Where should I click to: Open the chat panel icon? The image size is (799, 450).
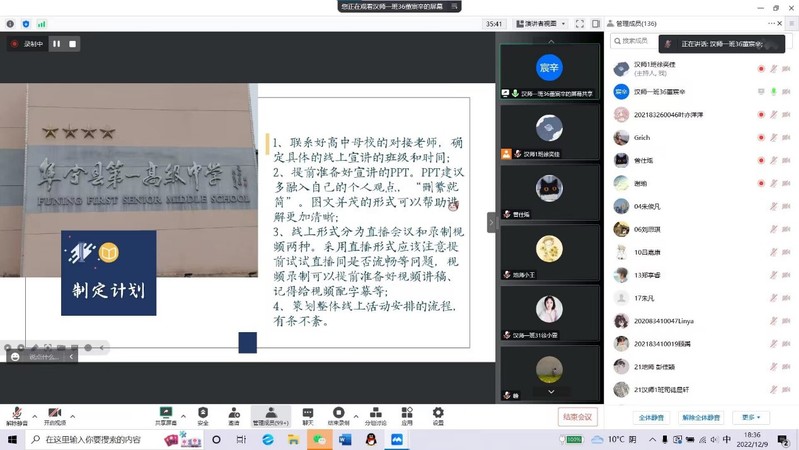click(x=308, y=413)
